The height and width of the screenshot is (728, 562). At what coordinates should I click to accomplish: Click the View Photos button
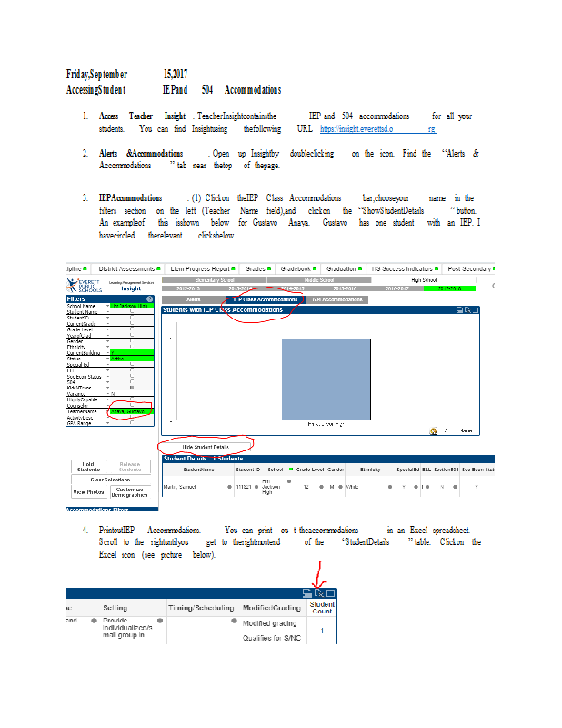point(88,492)
